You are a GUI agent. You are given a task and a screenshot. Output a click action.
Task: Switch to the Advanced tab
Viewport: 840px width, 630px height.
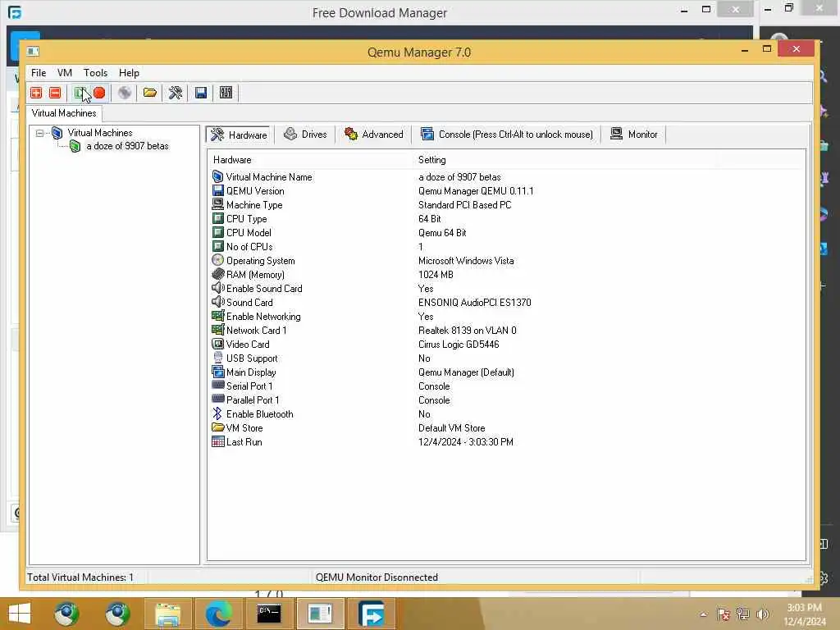374,135
